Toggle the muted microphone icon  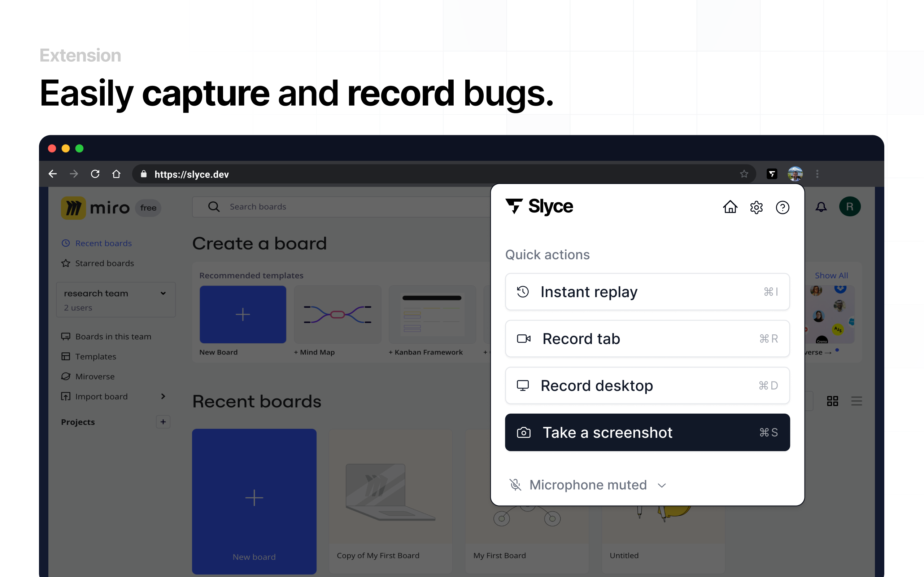[515, 485]
